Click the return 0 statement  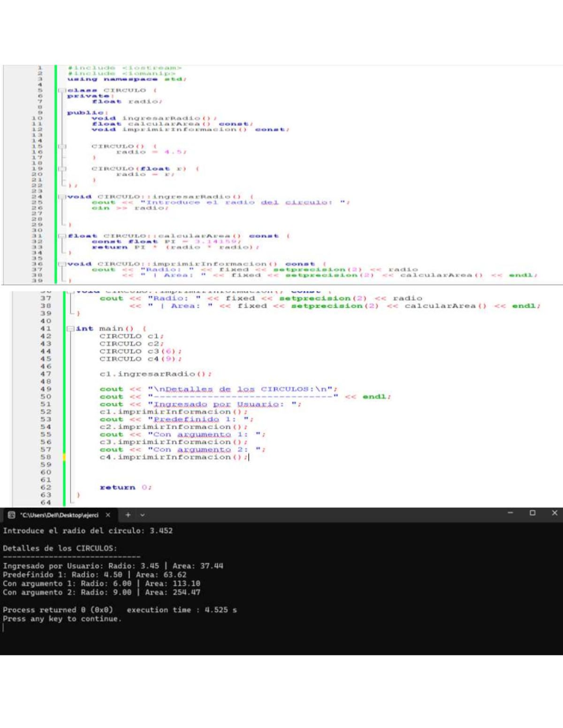point(125,488)
